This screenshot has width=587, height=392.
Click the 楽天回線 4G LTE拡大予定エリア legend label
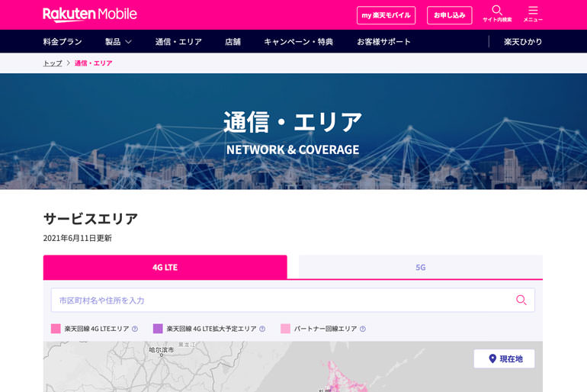pos(211,329)
